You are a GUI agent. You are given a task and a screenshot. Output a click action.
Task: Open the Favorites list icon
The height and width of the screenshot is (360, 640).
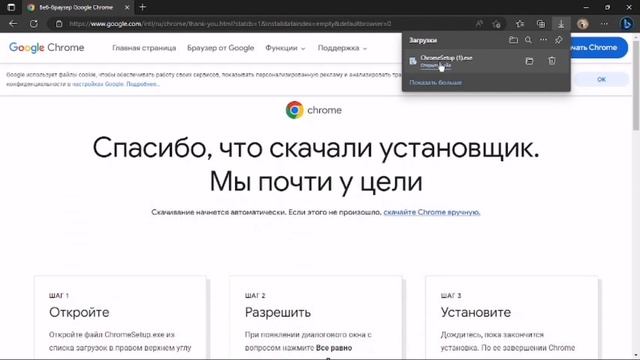click(x=520, y=24)
